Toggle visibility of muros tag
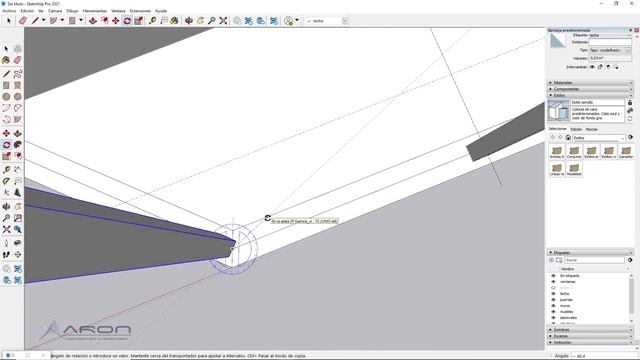The width and height of the screenshot is (640, 360). (x=553, y=306)
